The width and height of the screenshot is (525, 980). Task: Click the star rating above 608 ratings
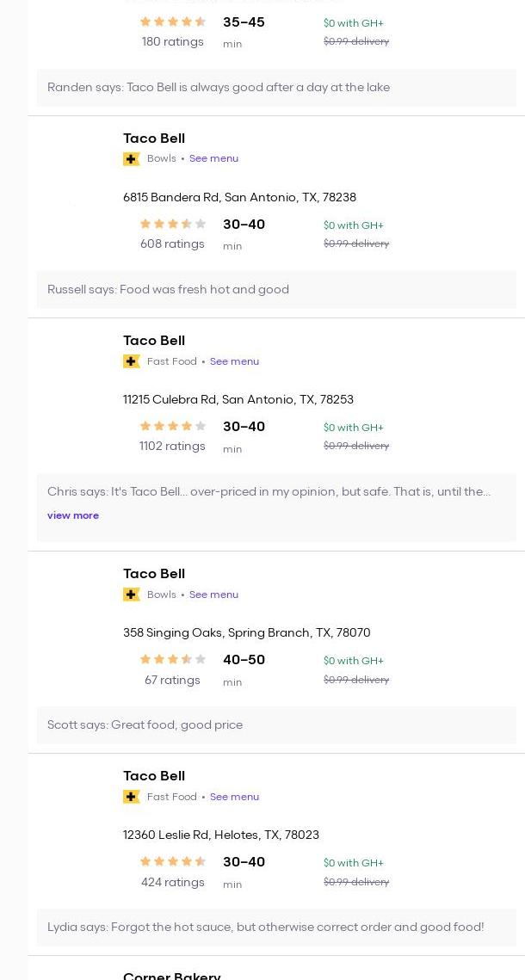point(173,224)
